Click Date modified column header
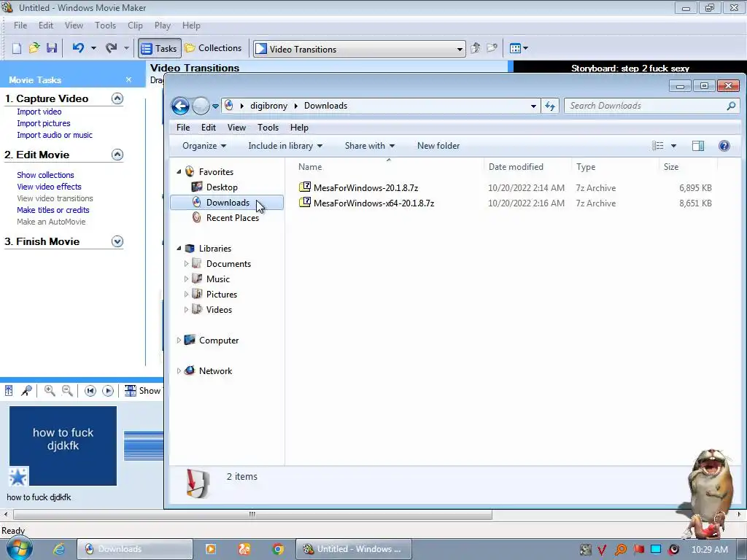747x560 pixels. 516,167
